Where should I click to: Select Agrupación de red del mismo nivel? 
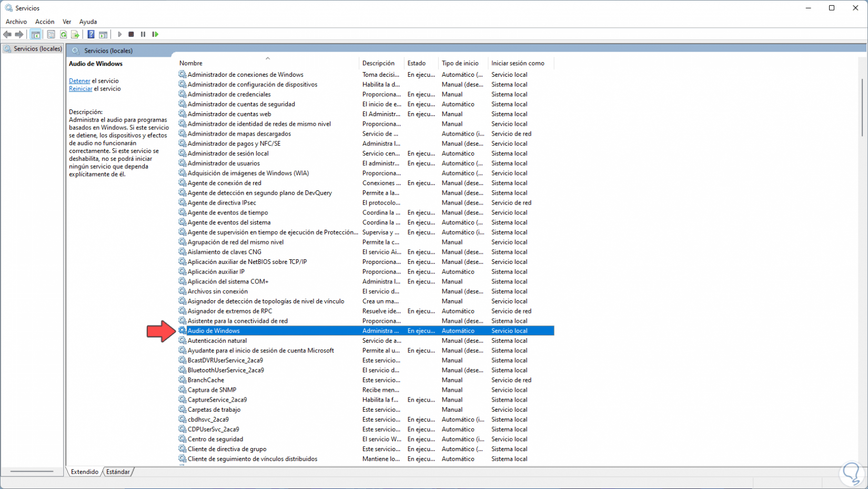point(236,242)
